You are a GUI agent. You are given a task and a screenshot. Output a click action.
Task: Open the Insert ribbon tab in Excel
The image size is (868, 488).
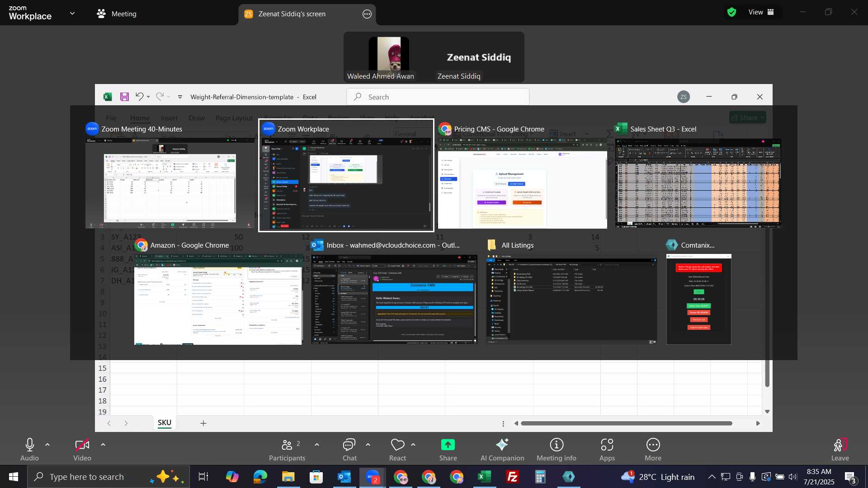coord(169,118)
